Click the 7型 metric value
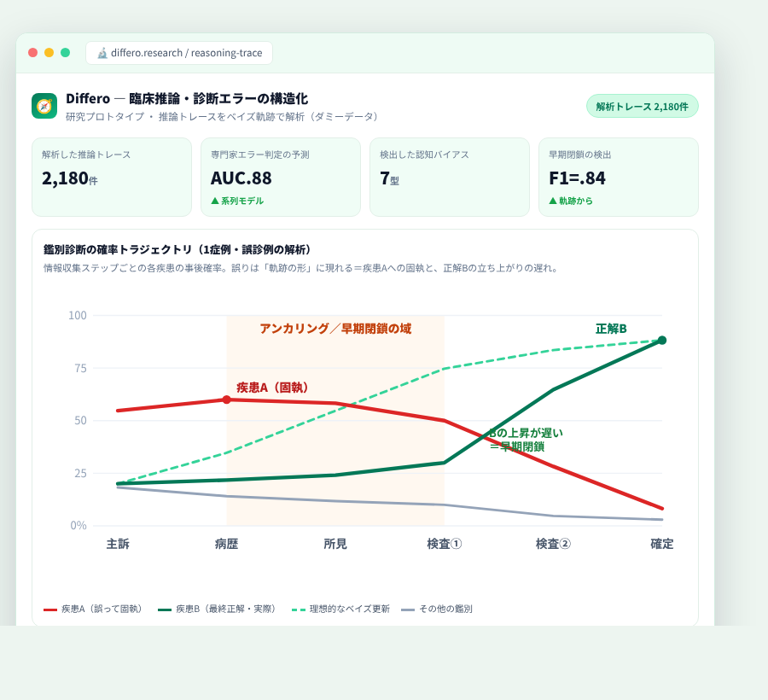Viewport: 768px width, 700px height. (x=389, y=178)
